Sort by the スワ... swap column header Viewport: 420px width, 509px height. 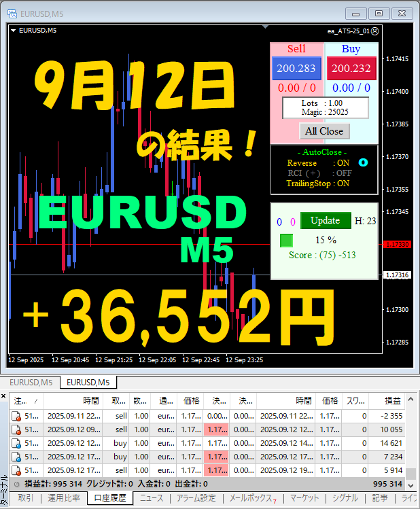point(355,401)
